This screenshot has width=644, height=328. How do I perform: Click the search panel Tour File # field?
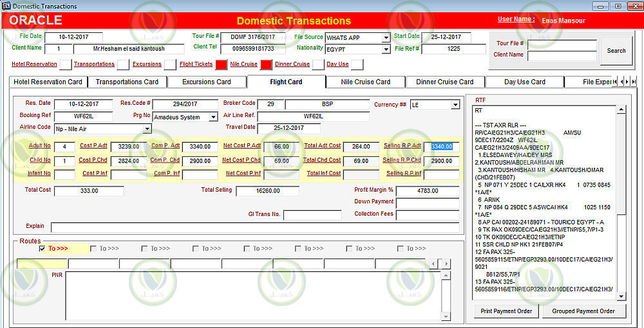(562, 44)
